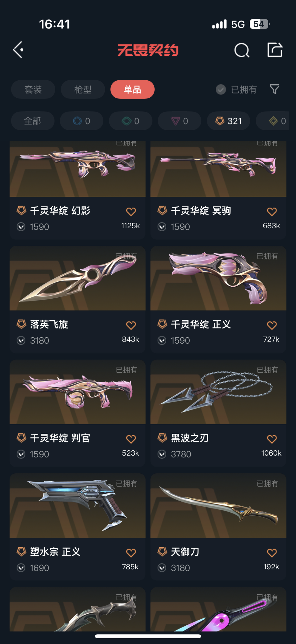Select the blue circle rarity filter
Image resolution: width=296 pixels, height=644 pixels.
pos(82,121)
